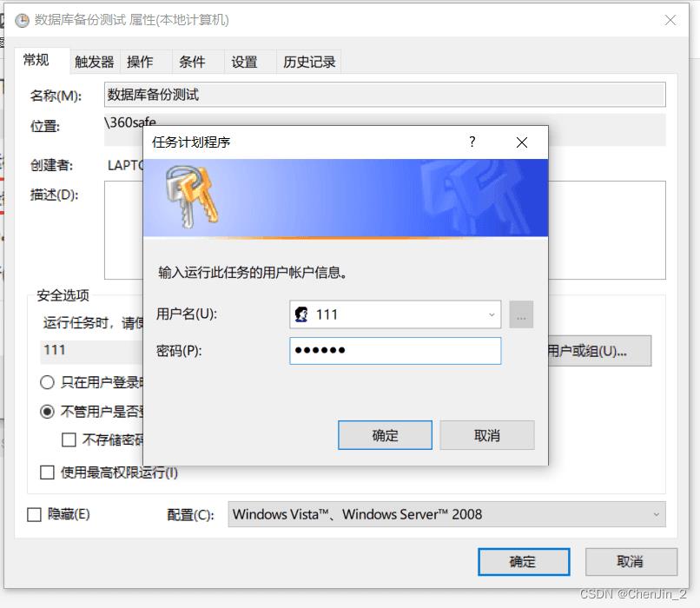This screenshot has width=700, height=608.
Task: Select the 不管用户是否登录 radio button
Action: 47,411
